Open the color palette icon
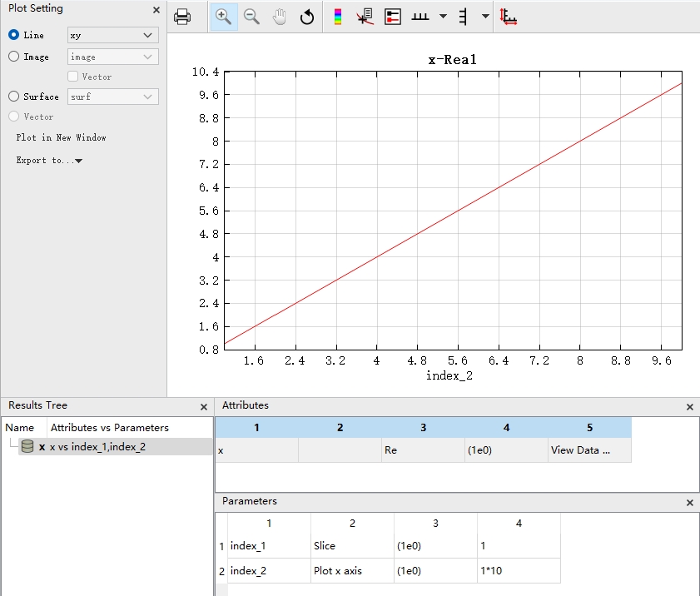The image size is (700, 596). coord(338,17)
